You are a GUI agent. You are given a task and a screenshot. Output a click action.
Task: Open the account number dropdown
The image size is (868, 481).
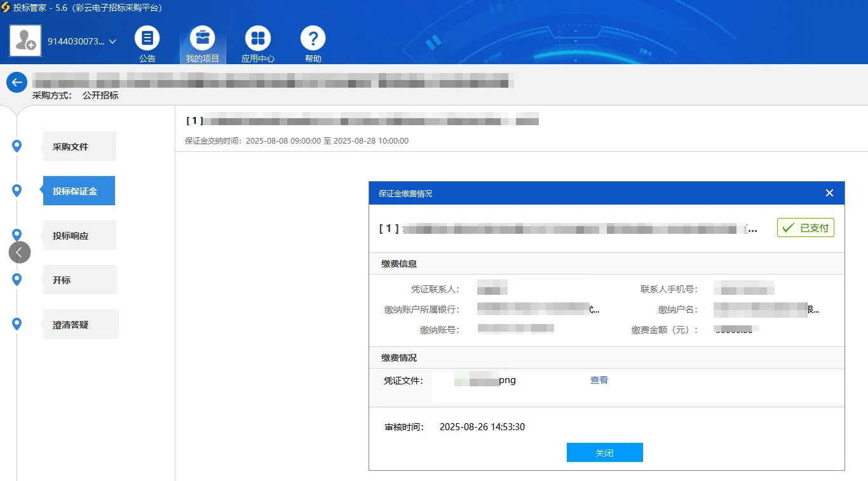click(x=112, y=41)
